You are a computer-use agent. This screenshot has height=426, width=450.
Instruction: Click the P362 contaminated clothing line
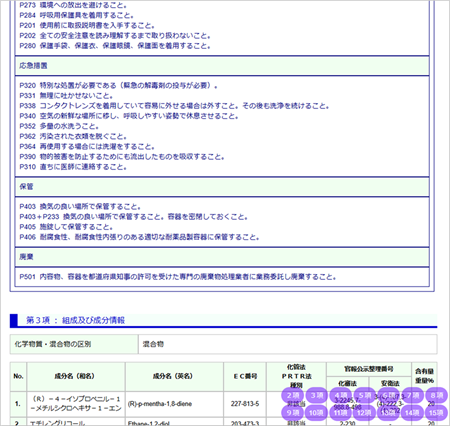[x=73, y=136]
